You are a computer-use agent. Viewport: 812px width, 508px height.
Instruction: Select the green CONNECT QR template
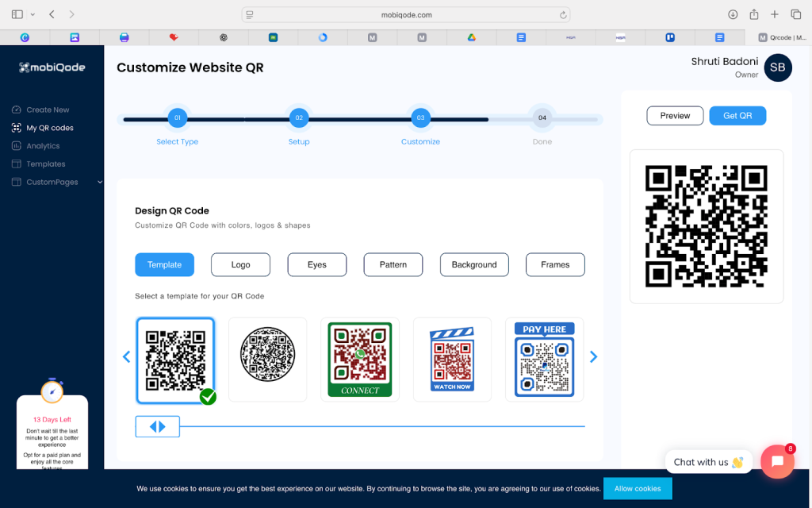pos(360,360)
